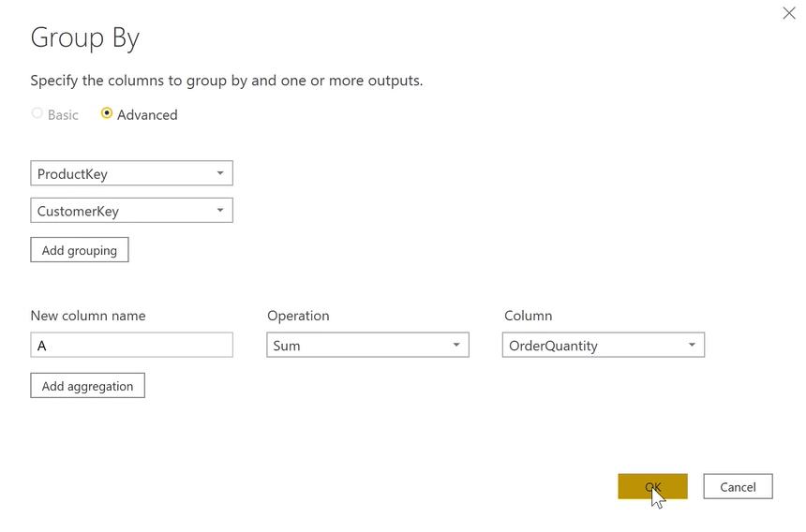Screen dimensions: 806x532
Task: Click the OrderQuantity column arrow icon
Action: pos(692,346)
